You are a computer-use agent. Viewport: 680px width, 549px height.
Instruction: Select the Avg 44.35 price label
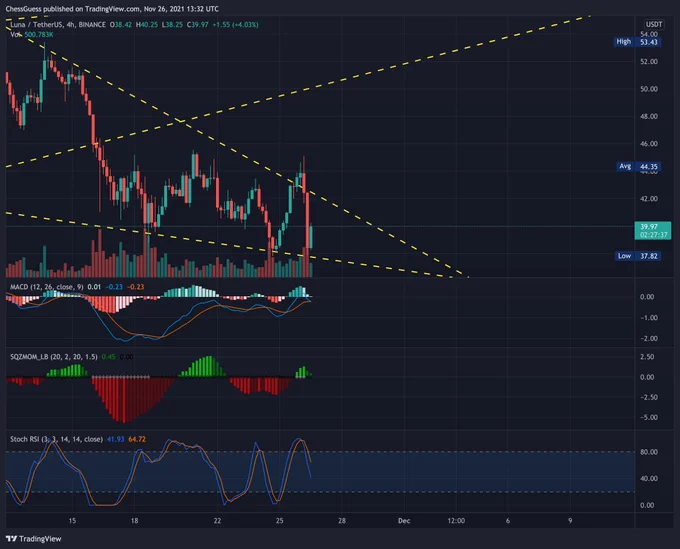tap(638, 167)
